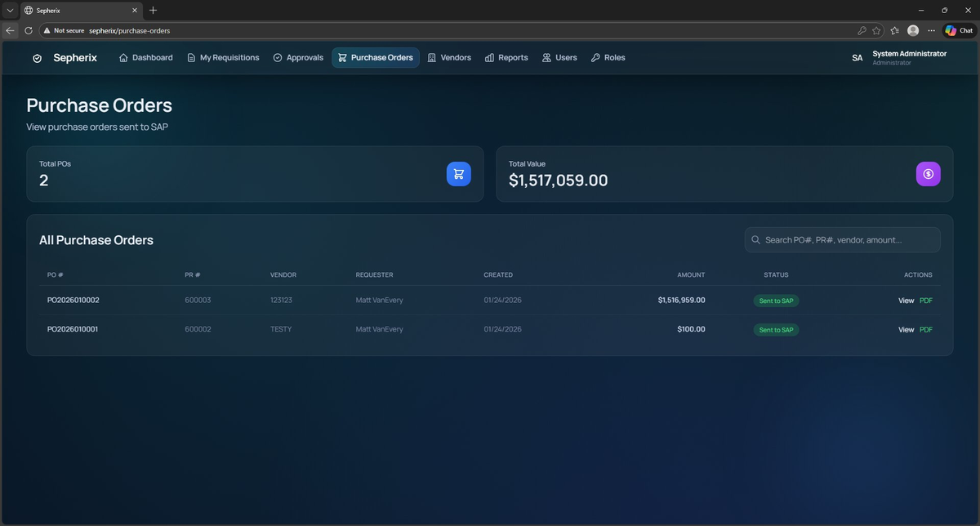Open the Reports page
Viewport: 980px width, 526px height.
[506, 58]
